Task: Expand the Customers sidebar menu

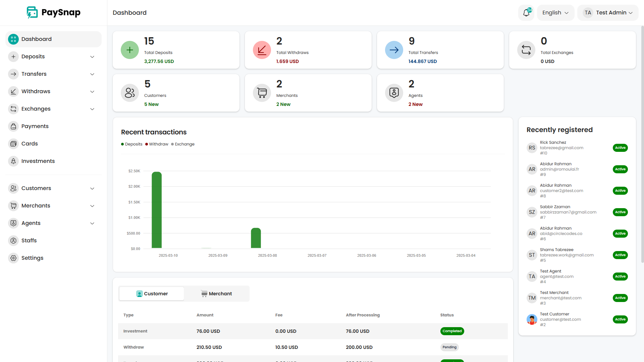Action: tap(92, 188)
